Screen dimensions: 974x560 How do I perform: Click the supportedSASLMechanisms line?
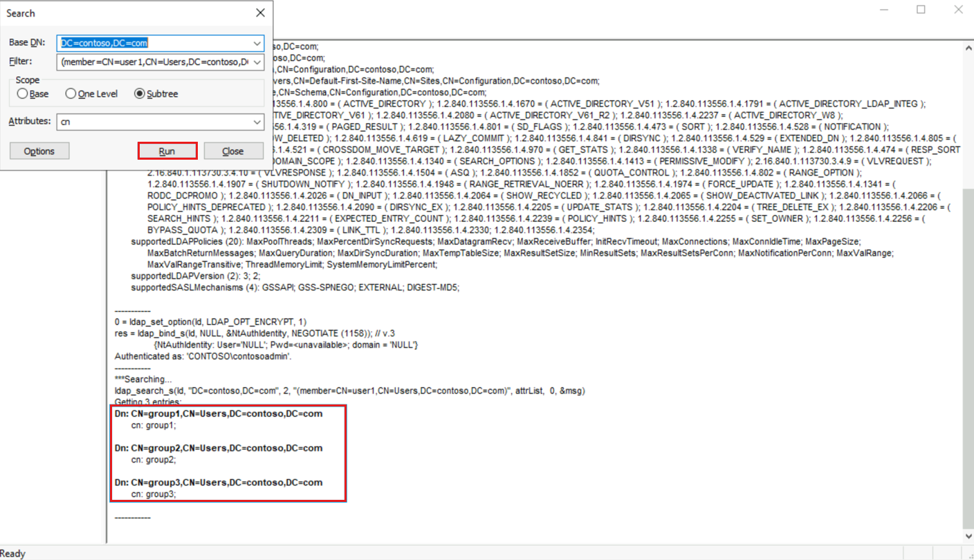tap(295, 287)
